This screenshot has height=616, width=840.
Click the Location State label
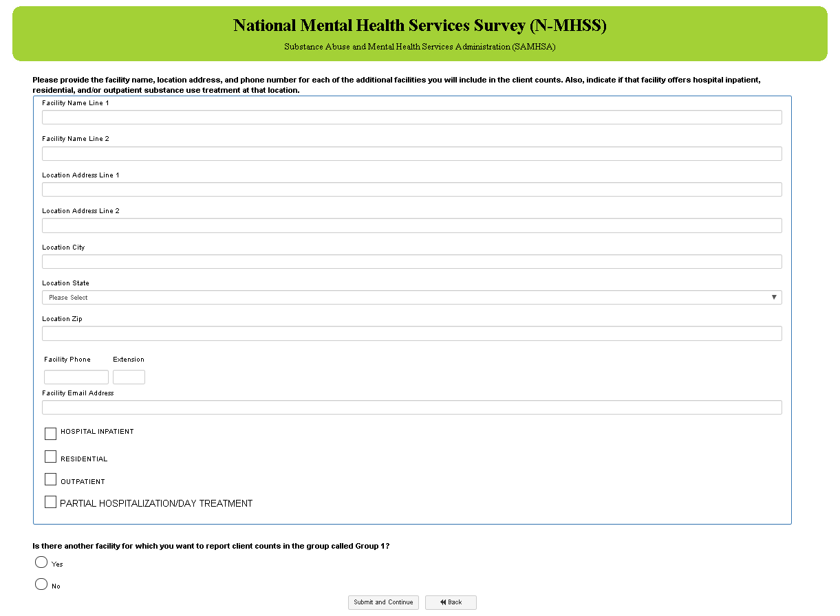tap(65, 283)
